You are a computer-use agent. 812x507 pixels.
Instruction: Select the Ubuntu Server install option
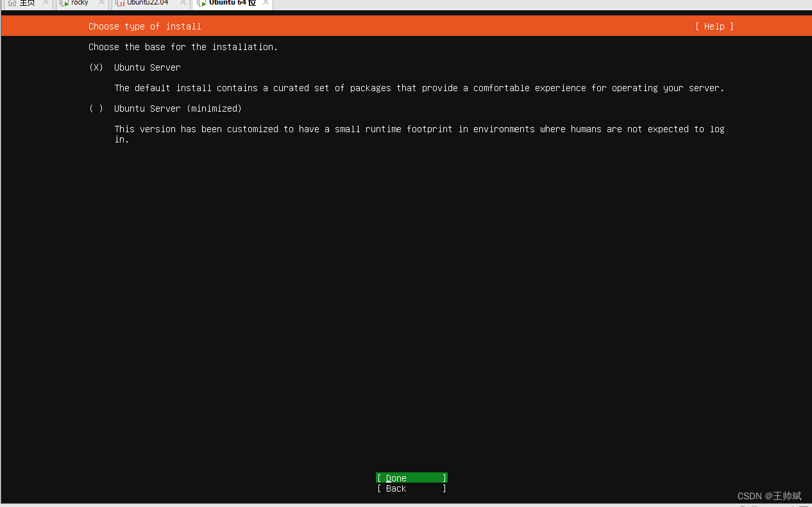click(x=135, y=67)
